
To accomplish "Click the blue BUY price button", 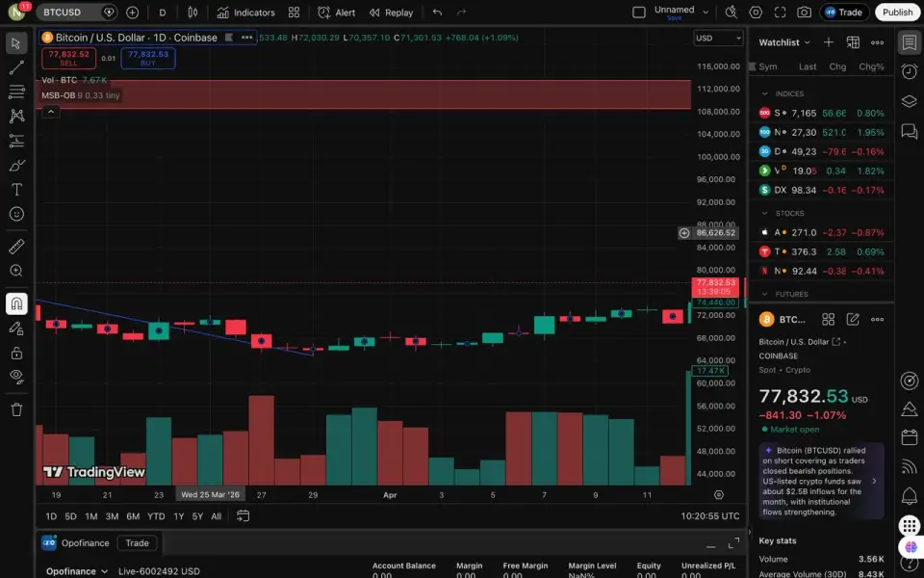I will [x=148, y=58].
